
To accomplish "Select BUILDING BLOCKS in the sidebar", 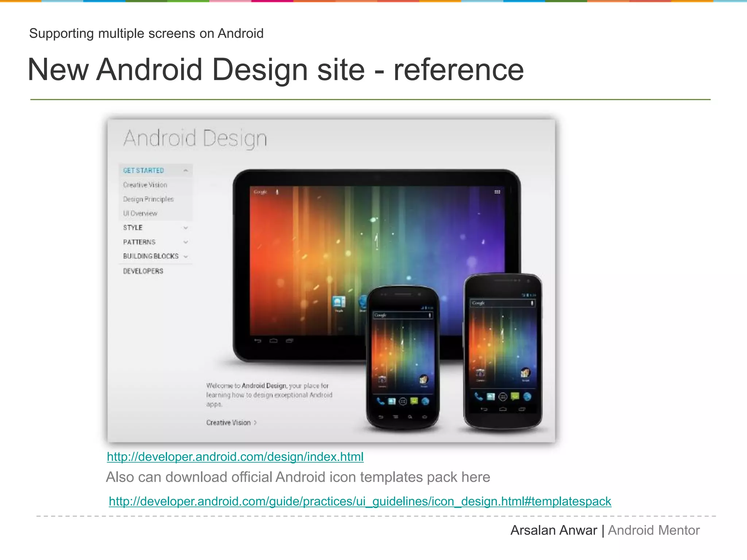I will 151,256.
